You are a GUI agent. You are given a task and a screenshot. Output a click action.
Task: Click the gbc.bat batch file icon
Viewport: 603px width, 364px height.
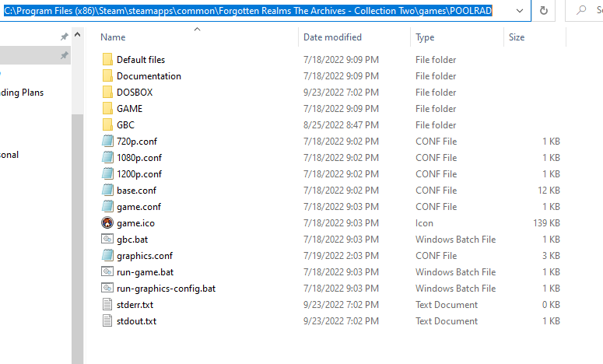pyautogui.click(x=107, y=239)
